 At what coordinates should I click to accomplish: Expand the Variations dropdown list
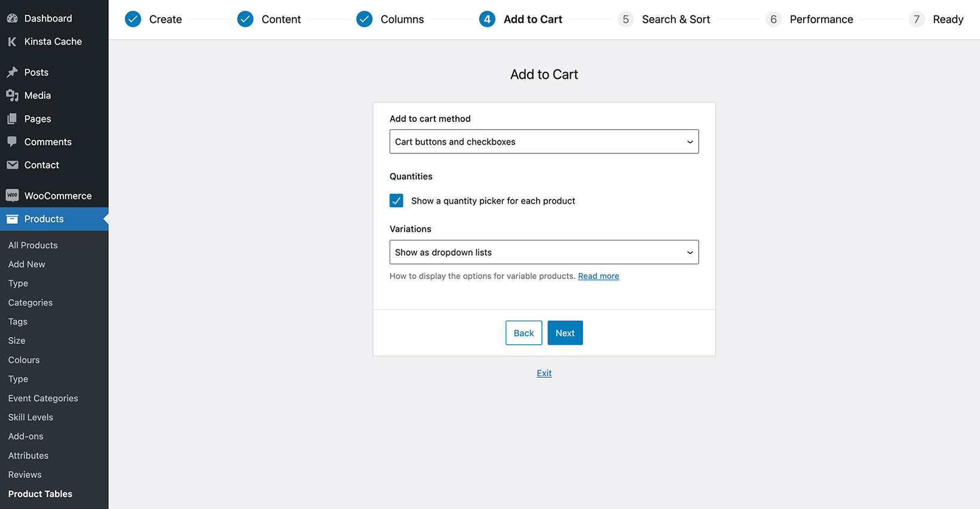pos(544,252)
